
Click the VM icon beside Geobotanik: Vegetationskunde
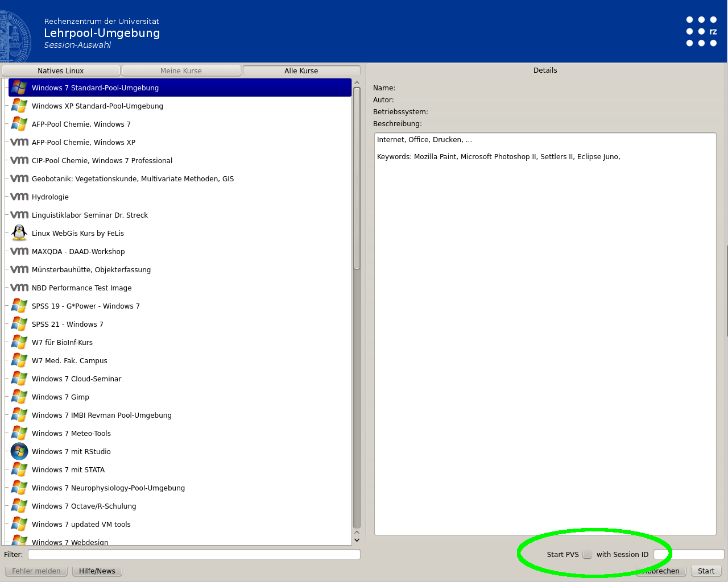(19, 178)
